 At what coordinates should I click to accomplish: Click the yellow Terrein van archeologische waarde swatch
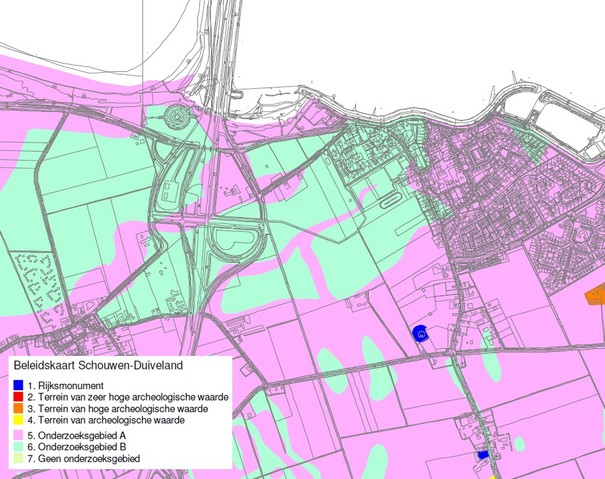pyautogui.click(x=18, y=420)
